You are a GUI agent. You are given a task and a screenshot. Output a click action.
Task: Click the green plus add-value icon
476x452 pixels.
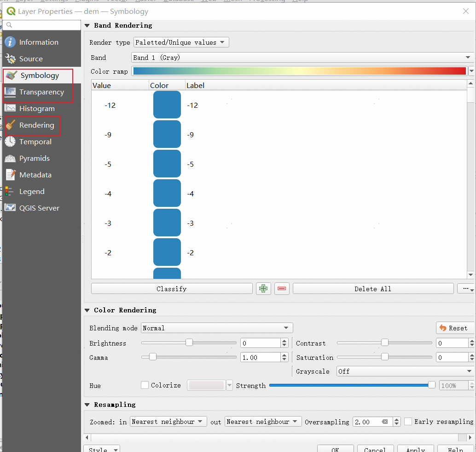pyautogui.click(x=263, y=289)
